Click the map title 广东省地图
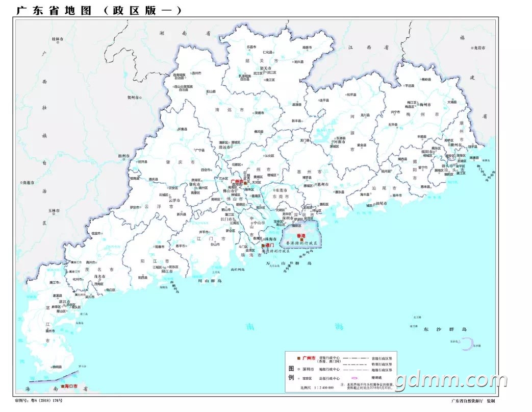The width and height of the screenshot is (532, 412). (54, 11)
